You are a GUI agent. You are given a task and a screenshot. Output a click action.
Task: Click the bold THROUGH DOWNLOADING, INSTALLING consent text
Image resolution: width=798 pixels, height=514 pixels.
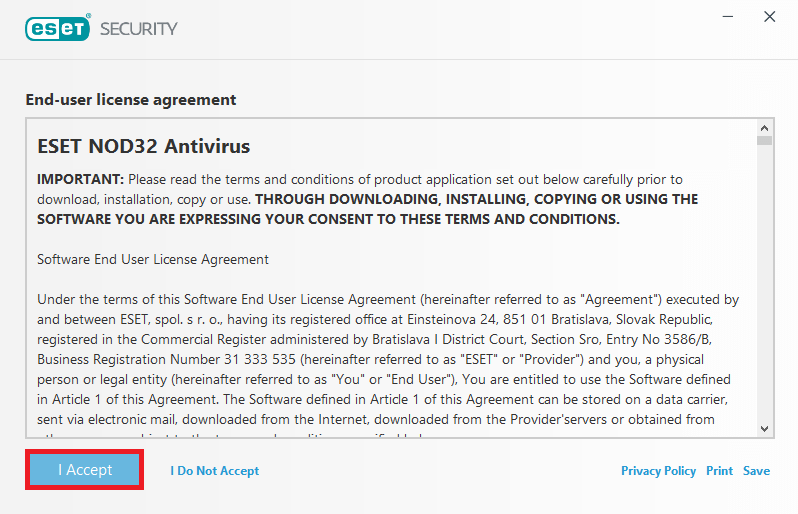point(367,209)
